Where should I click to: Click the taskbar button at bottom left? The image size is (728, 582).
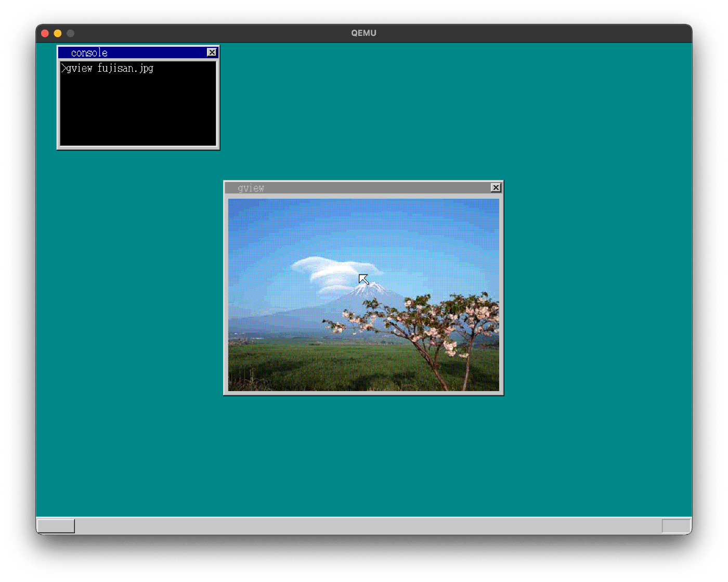(x=56, y=526)
